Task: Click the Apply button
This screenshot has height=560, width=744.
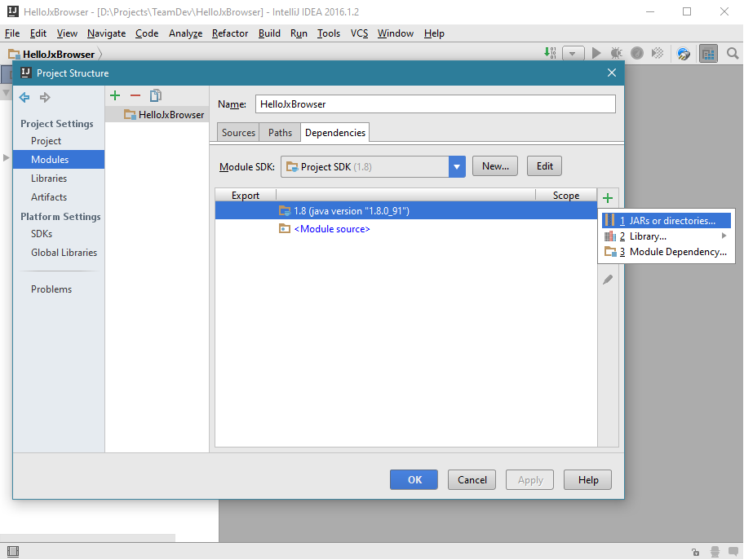Action: (x=530, y=480)
